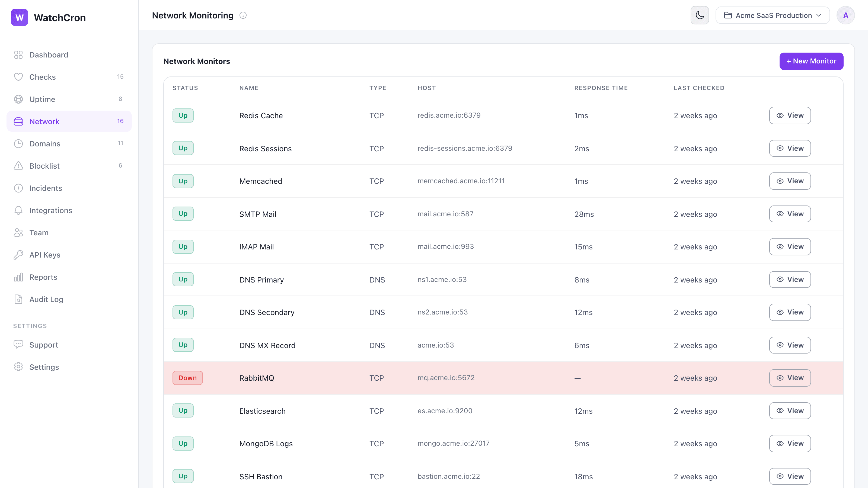View the DNS Secondary monitor
This screenshot has width=868, height=488.
coord(790,312)
